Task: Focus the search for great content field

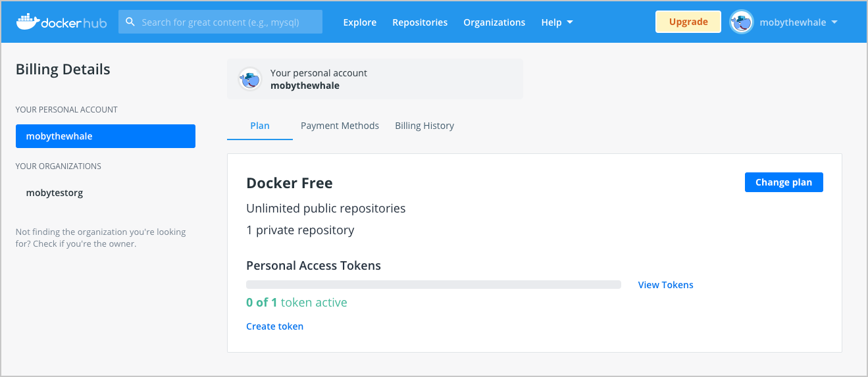Action: pos(220,22)
